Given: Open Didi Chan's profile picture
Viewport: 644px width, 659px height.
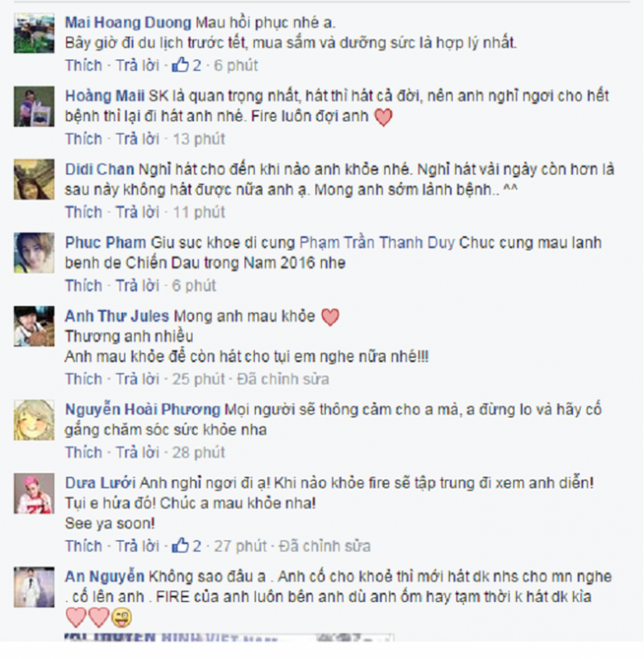Looking at the screenshot, I should pyautogui.click(x=34, y=179).
